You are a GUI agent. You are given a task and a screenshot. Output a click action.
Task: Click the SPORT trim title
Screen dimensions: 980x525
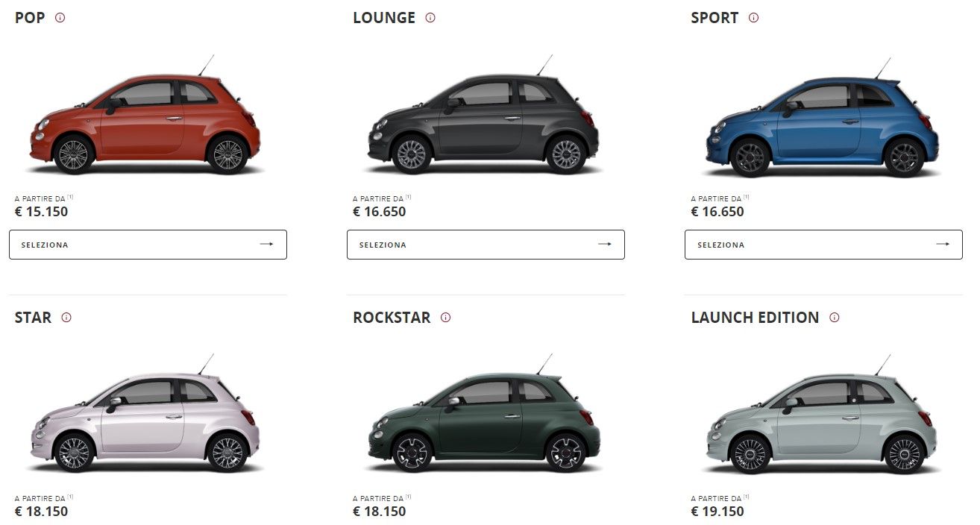tap(714, 18)
